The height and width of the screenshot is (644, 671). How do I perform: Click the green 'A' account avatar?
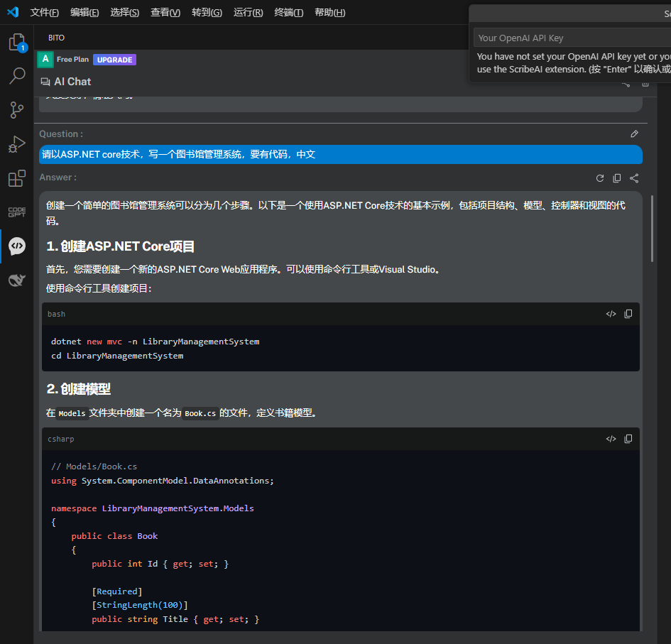tap(45, 60)
